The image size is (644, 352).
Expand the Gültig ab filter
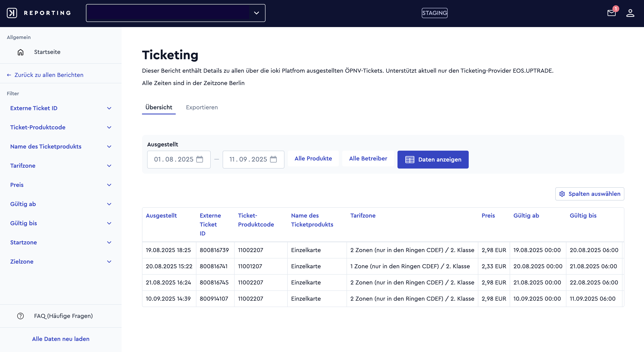coord(61,204)
